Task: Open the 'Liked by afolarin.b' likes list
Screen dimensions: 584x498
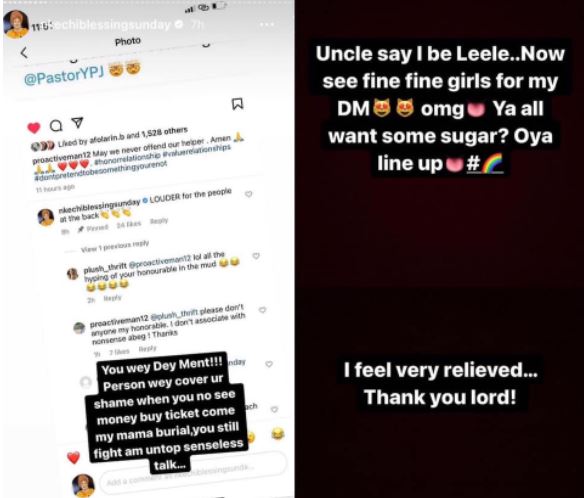Action: 123,137
